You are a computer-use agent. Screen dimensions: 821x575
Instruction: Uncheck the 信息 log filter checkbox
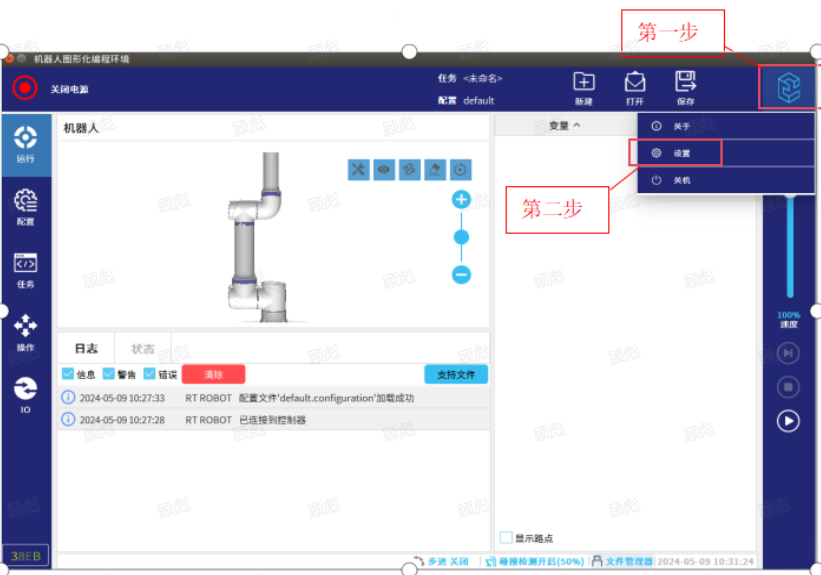[68, 374]
